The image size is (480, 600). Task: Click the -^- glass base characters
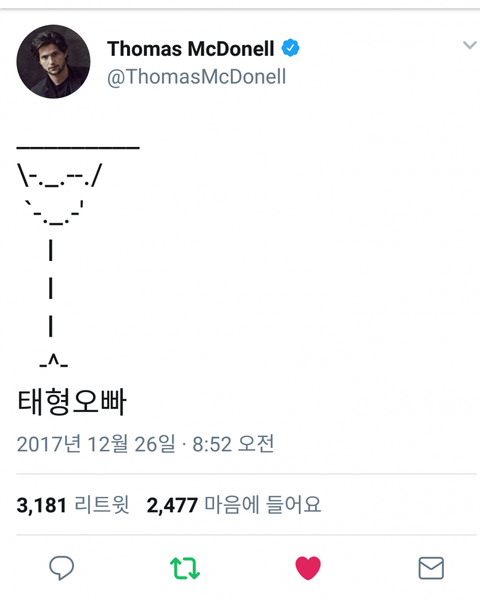click(54, 361)
